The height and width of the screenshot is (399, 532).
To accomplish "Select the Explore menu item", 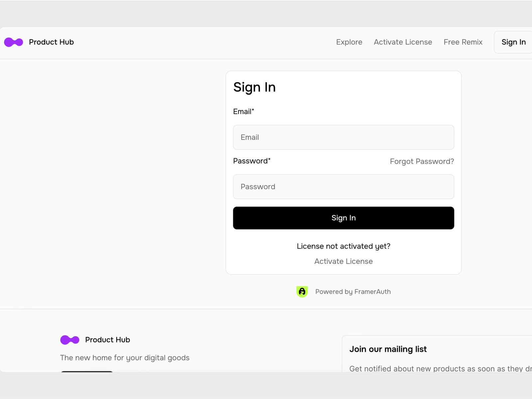I will 349,42.
